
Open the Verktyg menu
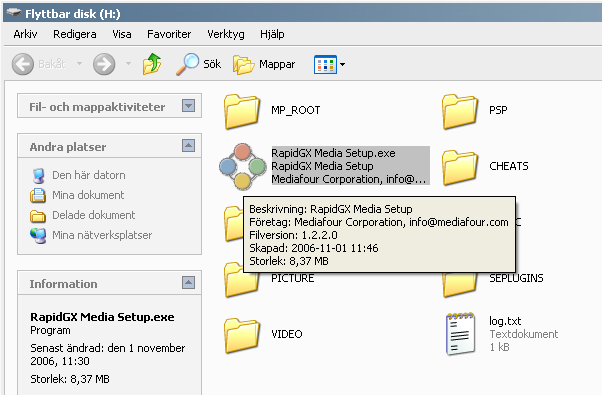pyautogui.click(x=226, y=34)
